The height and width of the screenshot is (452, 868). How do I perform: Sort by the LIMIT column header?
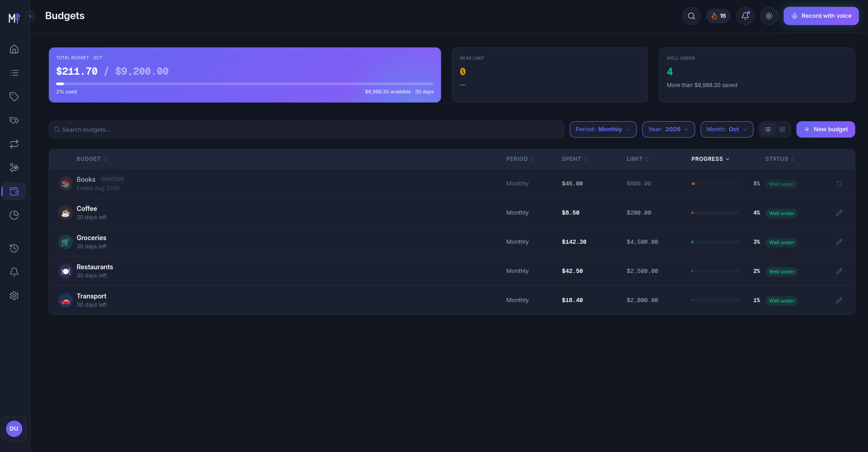pyautogui.click(x=638, y=159)
